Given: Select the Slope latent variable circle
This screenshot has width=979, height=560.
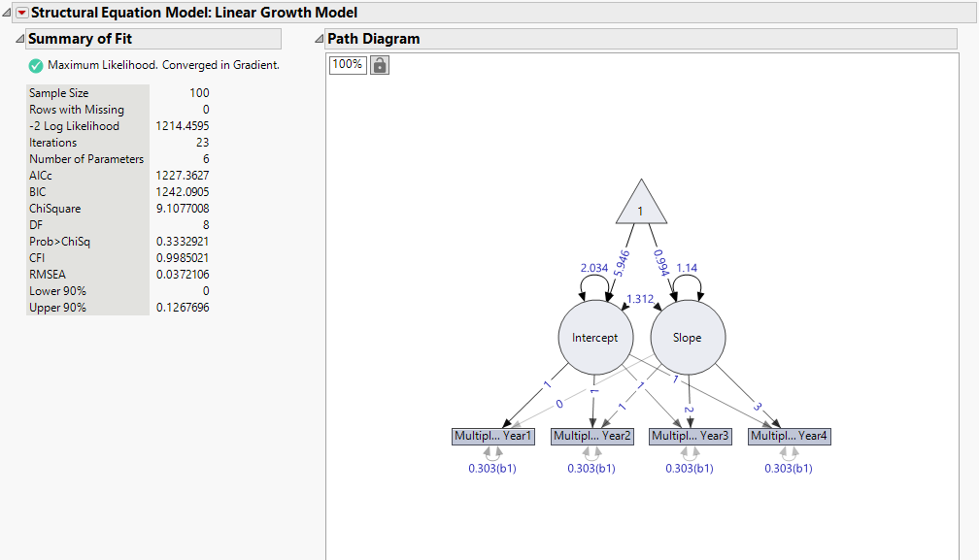Looking at the screenshot, I should coord(688,337).
